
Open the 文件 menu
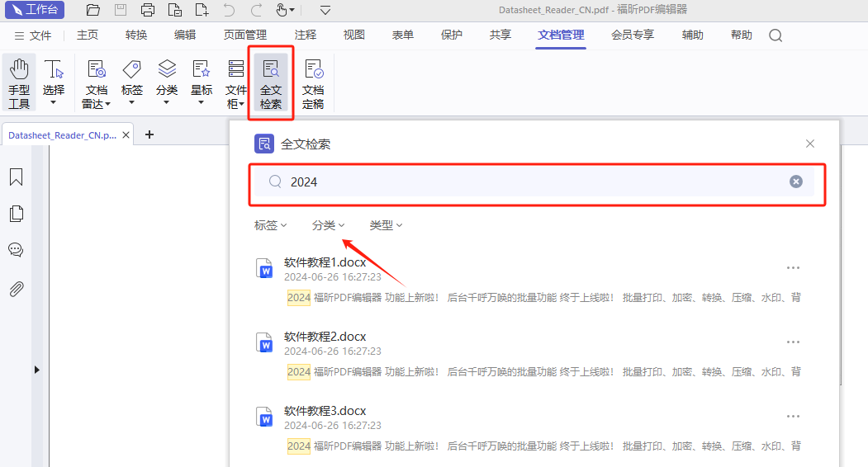coord(33,35)
